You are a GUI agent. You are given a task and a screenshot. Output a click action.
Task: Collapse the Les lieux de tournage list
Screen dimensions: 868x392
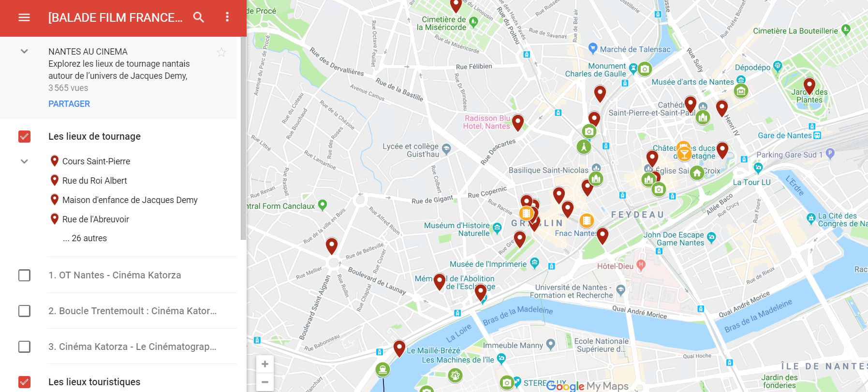24,161
